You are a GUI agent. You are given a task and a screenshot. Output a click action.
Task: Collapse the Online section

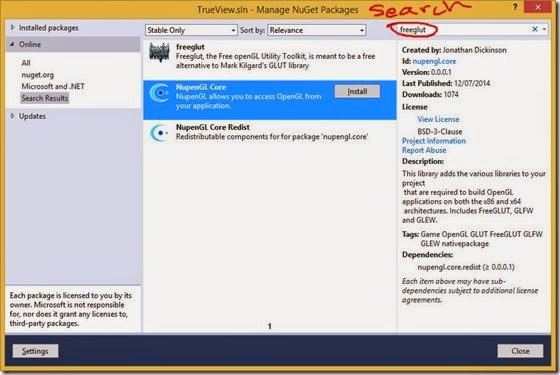(x=12, y=44)
